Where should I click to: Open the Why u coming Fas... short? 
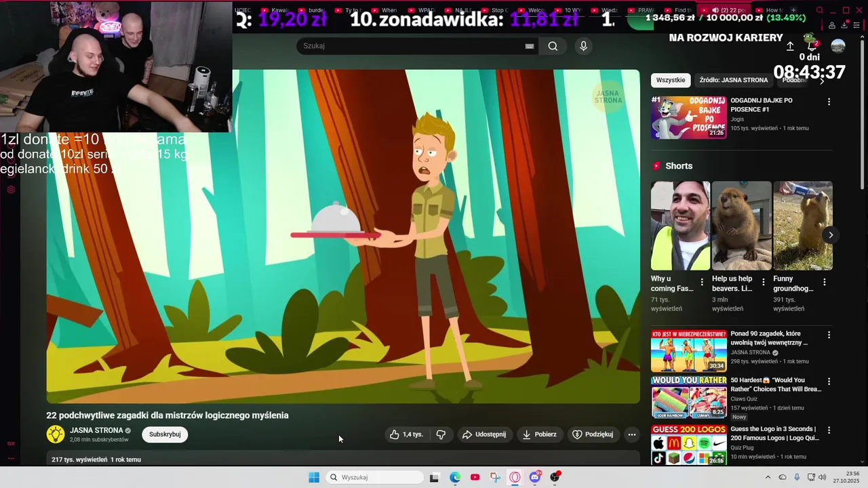[x=680, y=226]
